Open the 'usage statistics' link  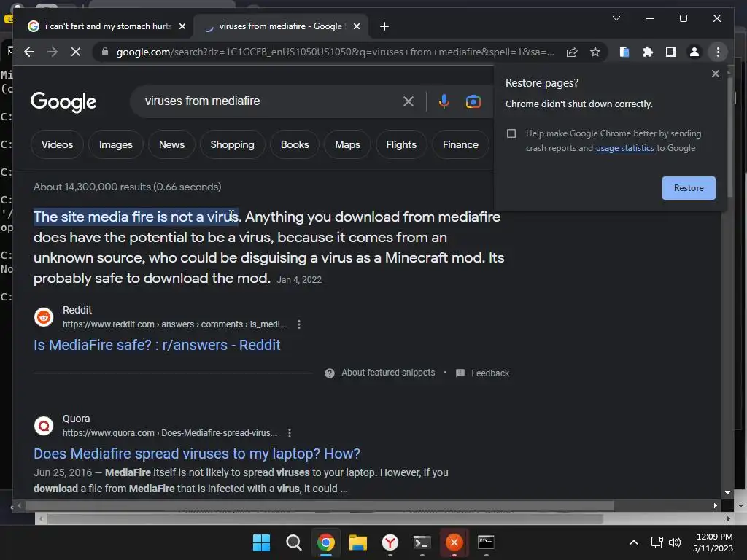pyautogui.click(x=624, y=148)
